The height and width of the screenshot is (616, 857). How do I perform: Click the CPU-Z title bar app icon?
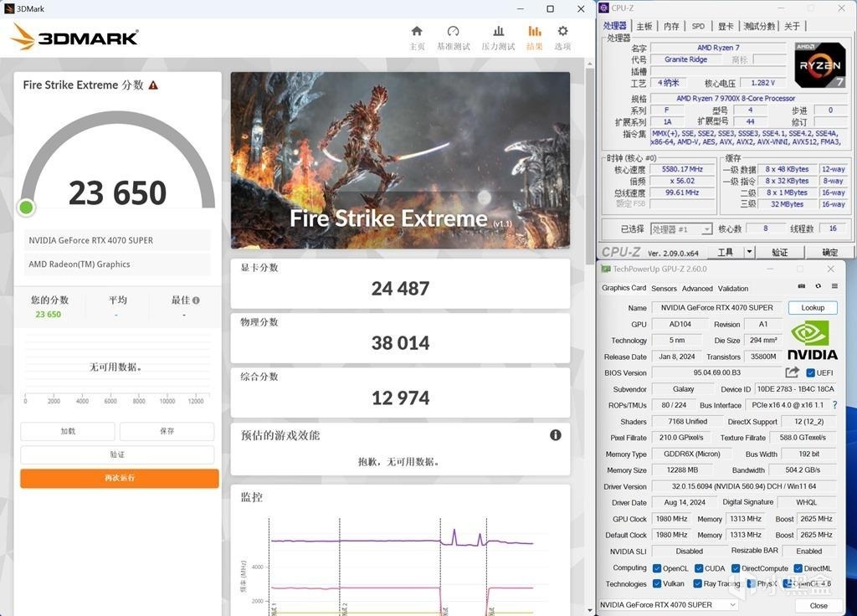(x=604, y=8)
